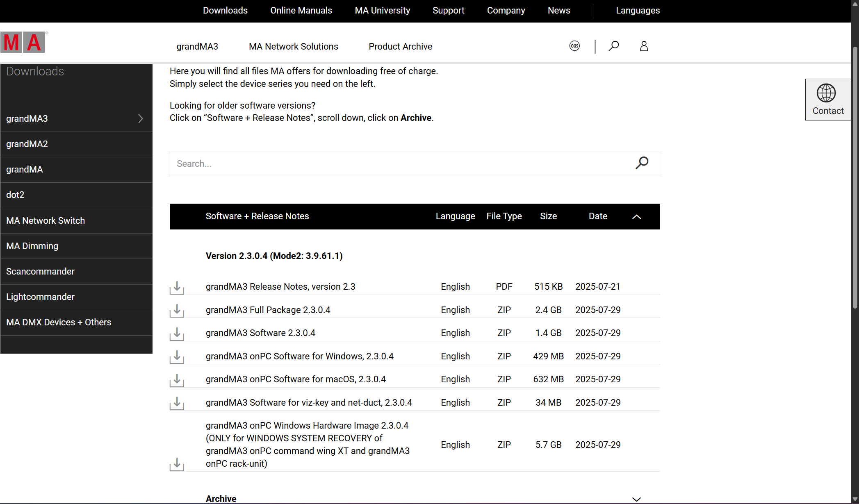The width and height of the screenshot is (859, 504).
Task: Click the Contact globe icon
Action: click(x=826, y=93)
